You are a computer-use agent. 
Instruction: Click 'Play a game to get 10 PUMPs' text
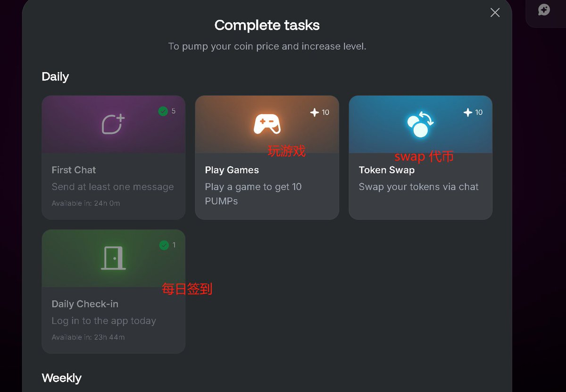pos(253,194)
